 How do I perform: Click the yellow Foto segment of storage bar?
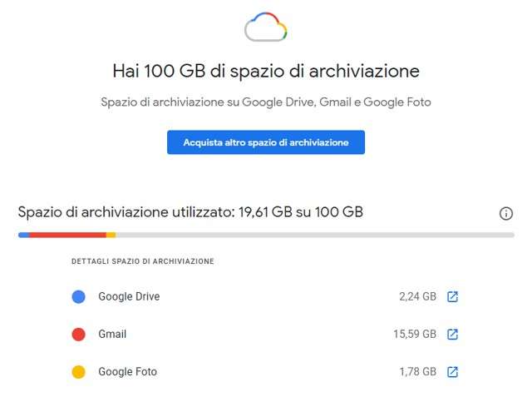click(x=111, y=236)
